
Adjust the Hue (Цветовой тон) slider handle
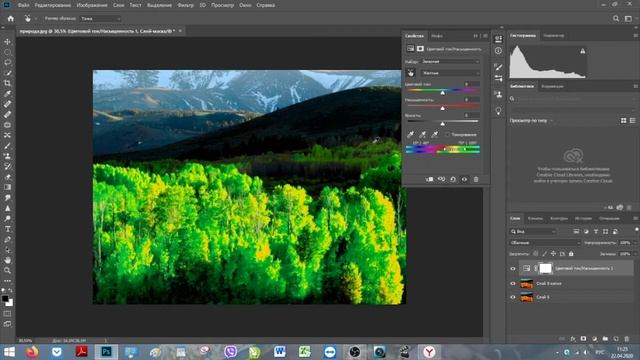442,93
